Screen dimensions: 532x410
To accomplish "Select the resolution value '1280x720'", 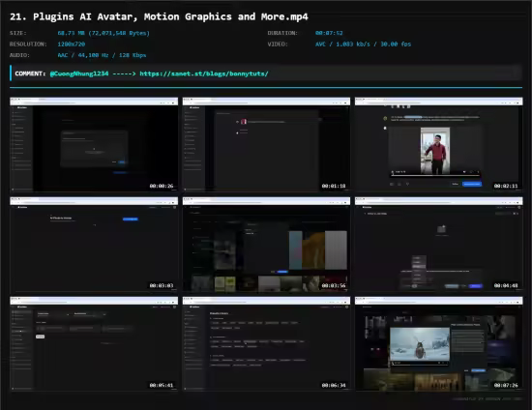I will pyautogui.click(x=72, y=44).
